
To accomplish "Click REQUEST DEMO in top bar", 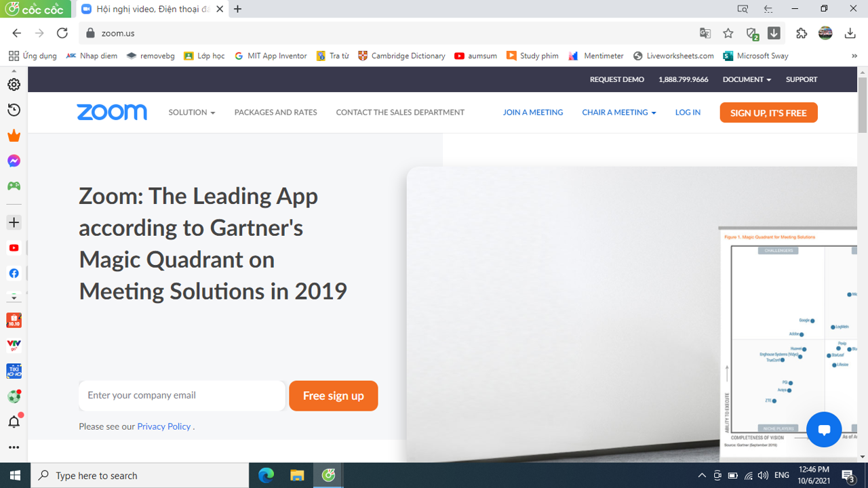I will pos(617,79).
